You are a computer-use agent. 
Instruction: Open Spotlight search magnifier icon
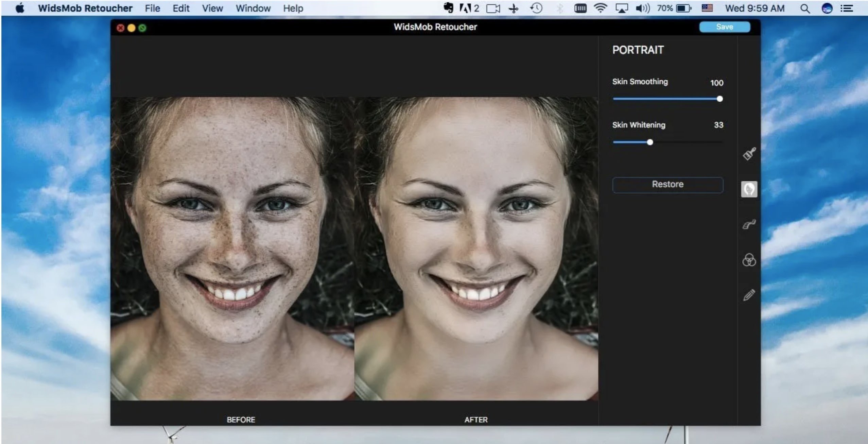[804, 8]
